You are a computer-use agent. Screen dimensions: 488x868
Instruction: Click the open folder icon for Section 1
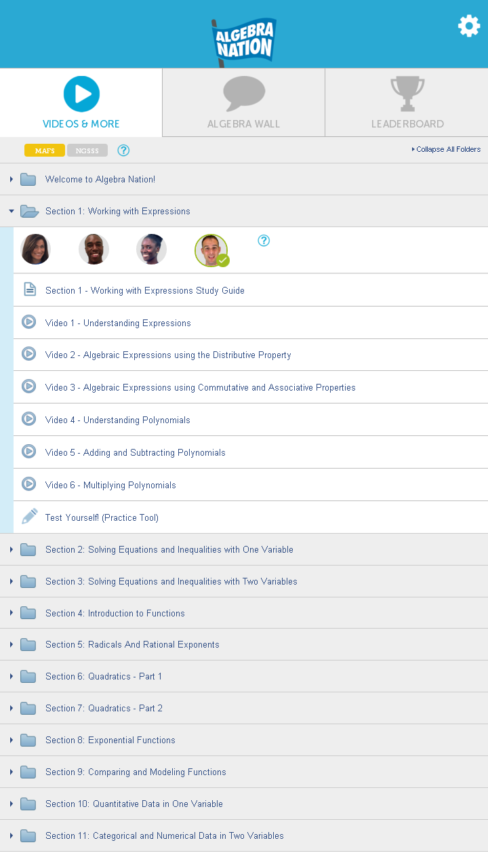pyautogui.click(x=29, y=211)
